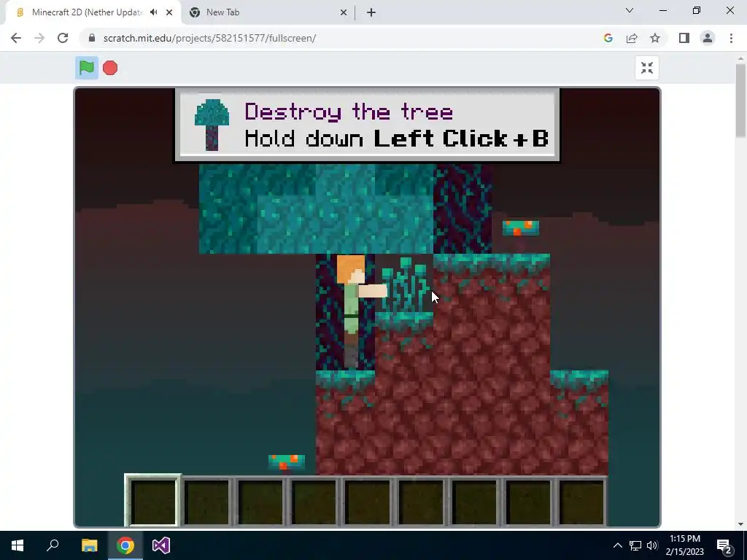Click the "Destroy the tree" hint text
Viewport: 747px width, 560px height.
[349, 112]
